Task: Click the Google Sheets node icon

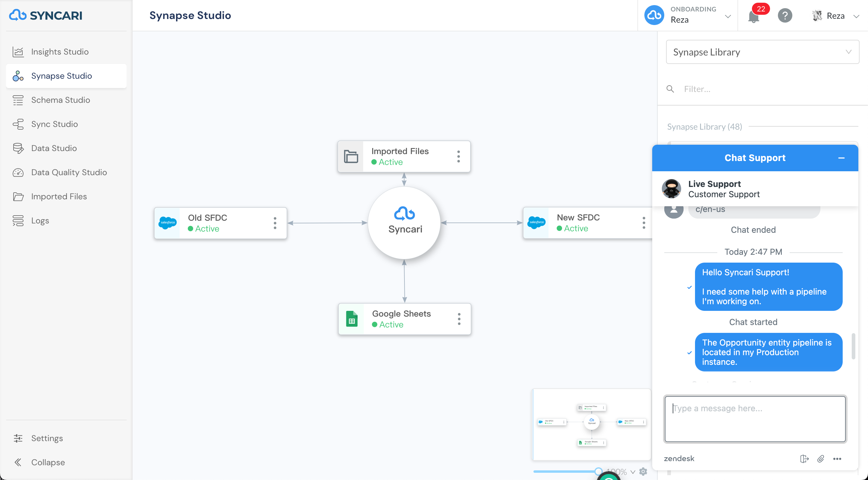Action: tap(352, 319)
